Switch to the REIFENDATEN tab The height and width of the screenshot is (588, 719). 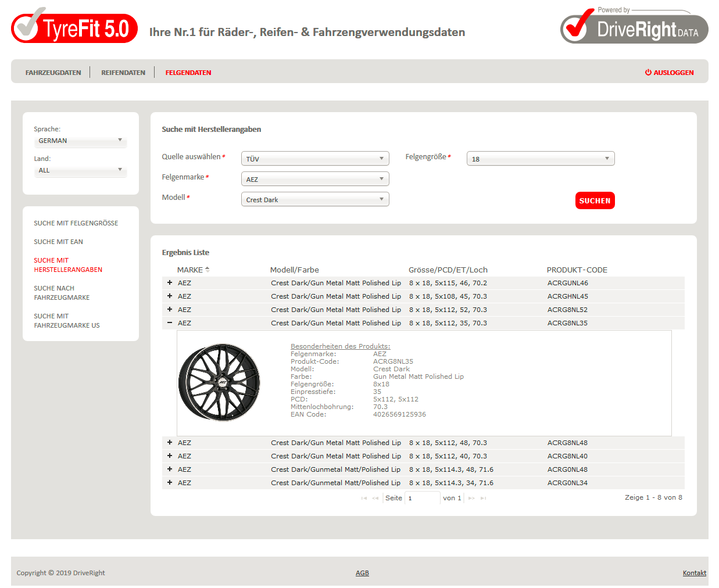123,73
